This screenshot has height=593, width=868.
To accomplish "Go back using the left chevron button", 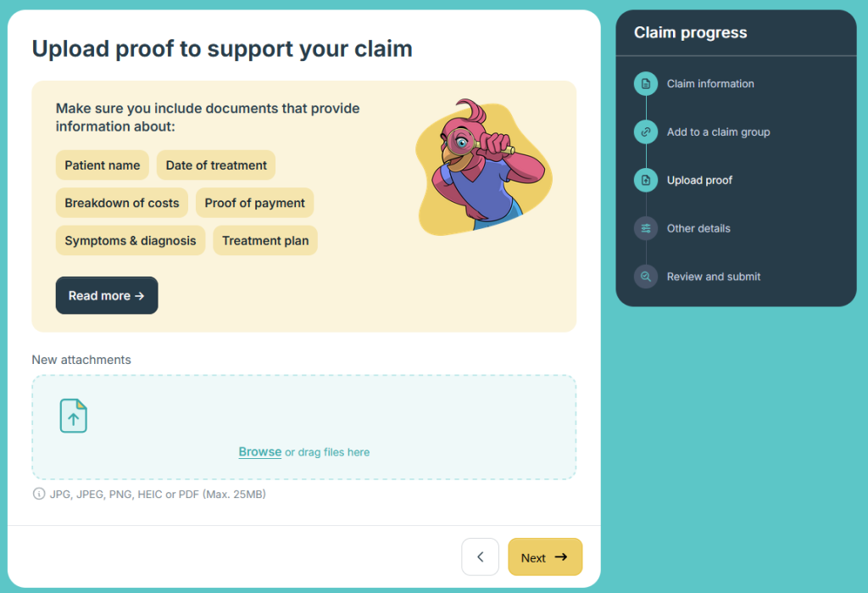I will 480,557.
